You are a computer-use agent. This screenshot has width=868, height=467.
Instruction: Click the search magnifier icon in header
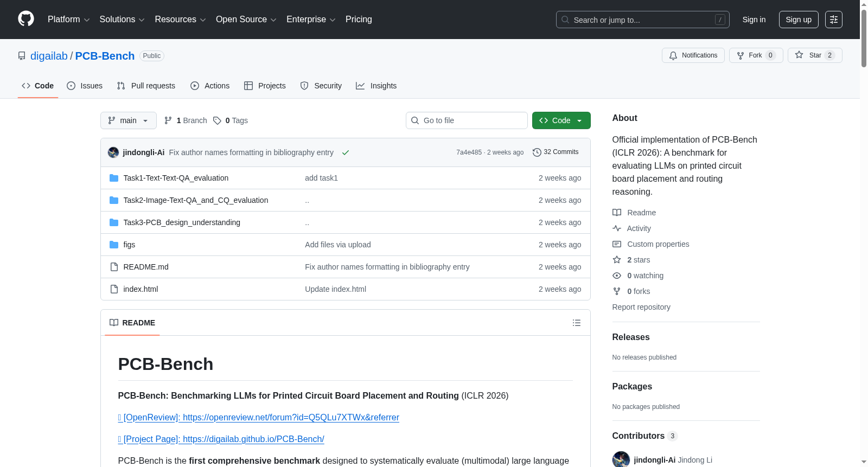coord(565,20)
